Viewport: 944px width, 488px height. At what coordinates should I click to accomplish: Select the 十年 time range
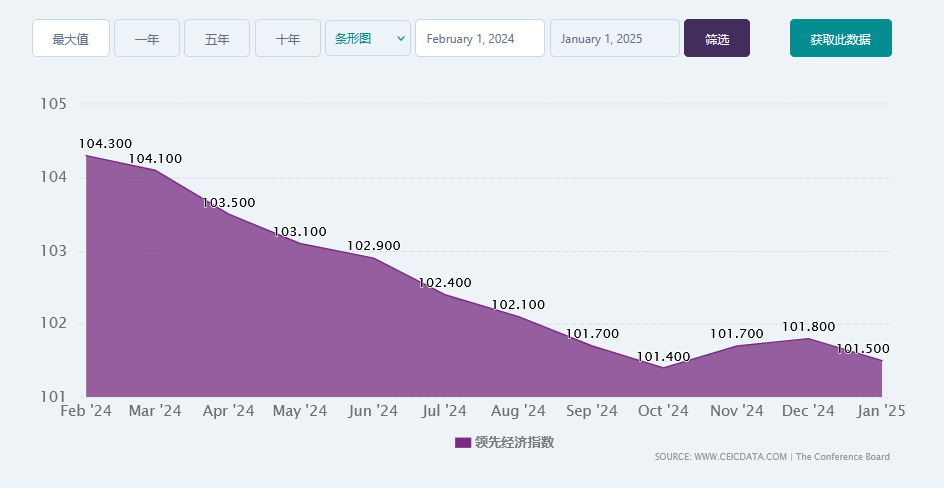pos(288,39)
